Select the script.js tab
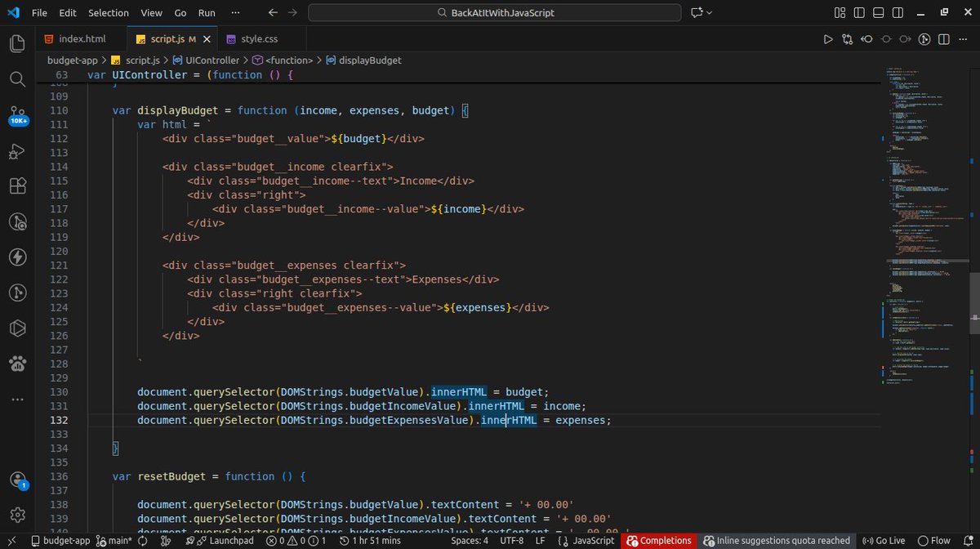Image resolution: width=980 pixels, height=549 pixels. (x=173, y=39)
